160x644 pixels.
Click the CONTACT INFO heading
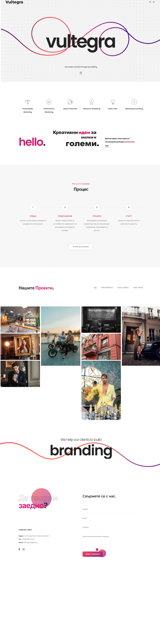[x=25, y=530]
